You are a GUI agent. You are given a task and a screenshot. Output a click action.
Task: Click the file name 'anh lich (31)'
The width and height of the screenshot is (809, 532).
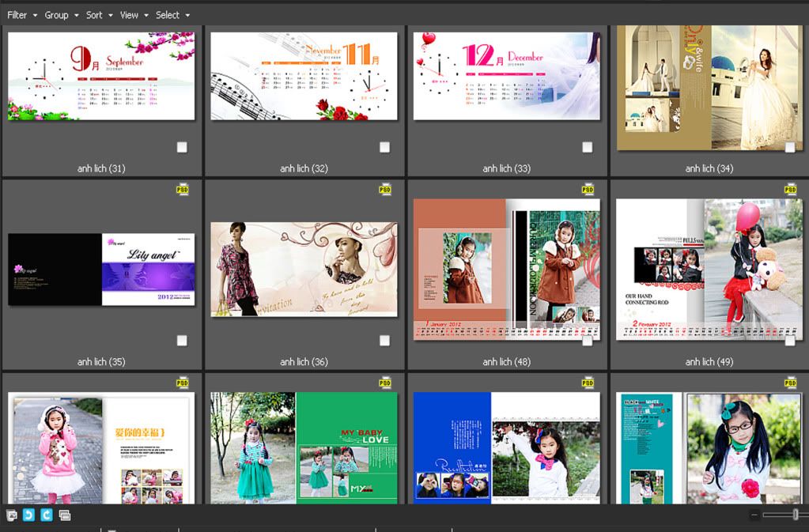pos(101,168)
